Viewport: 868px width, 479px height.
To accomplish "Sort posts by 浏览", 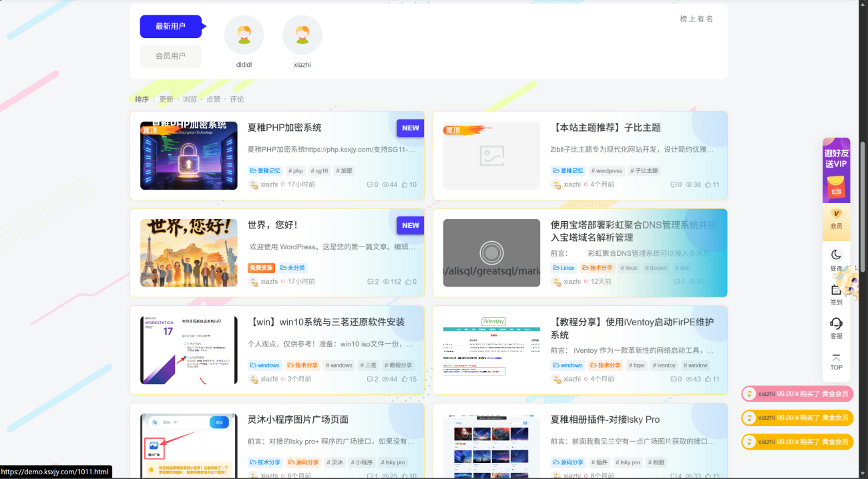I will [x=190, y=100].
